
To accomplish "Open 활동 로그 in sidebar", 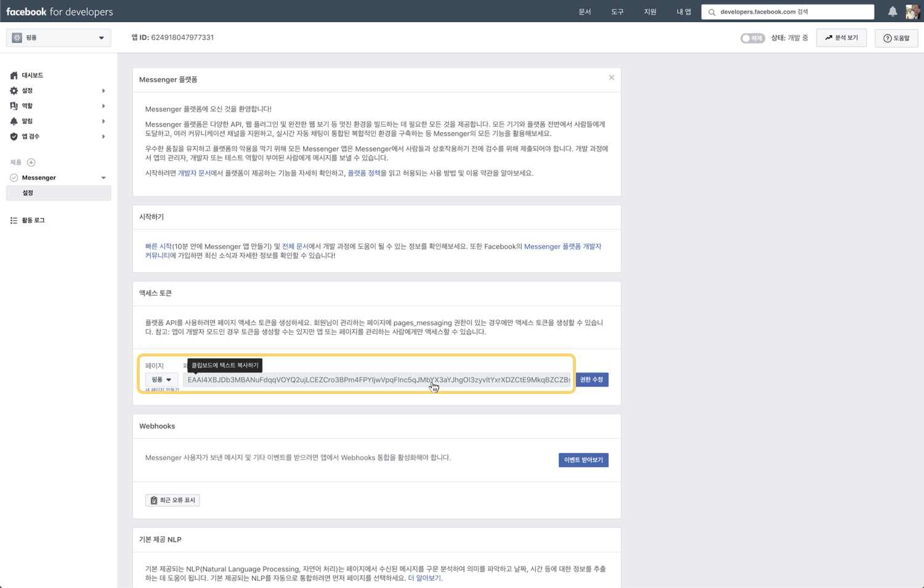I will 33,220.
